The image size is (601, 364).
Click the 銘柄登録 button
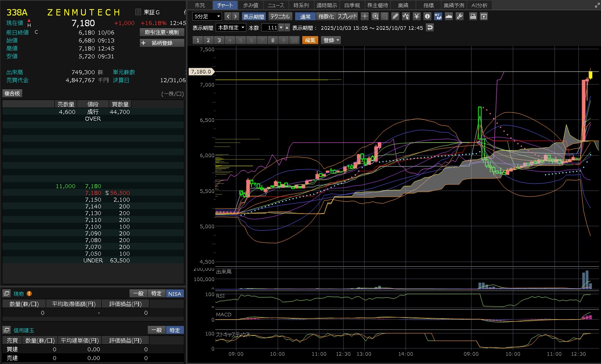coord(162,43)
